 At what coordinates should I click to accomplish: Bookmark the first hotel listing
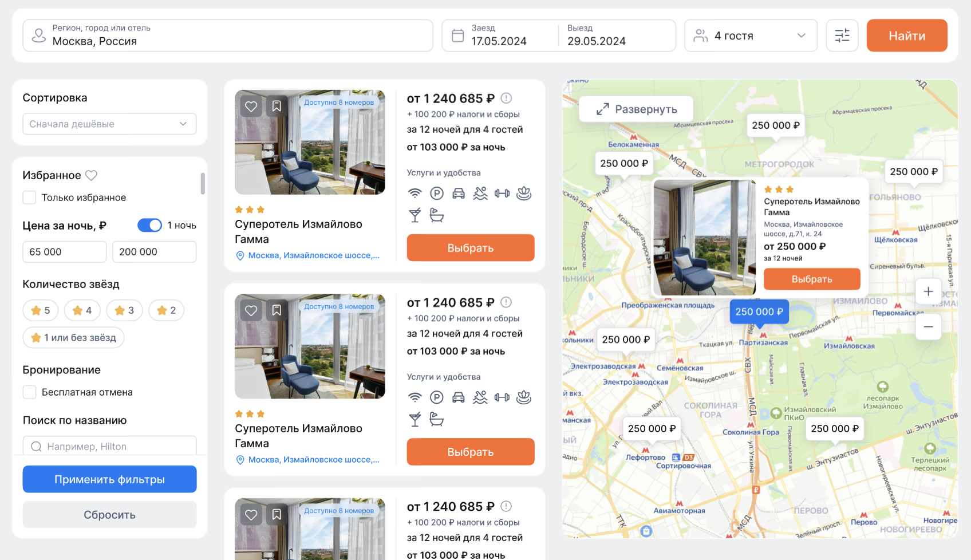click(x=277, y=106)
